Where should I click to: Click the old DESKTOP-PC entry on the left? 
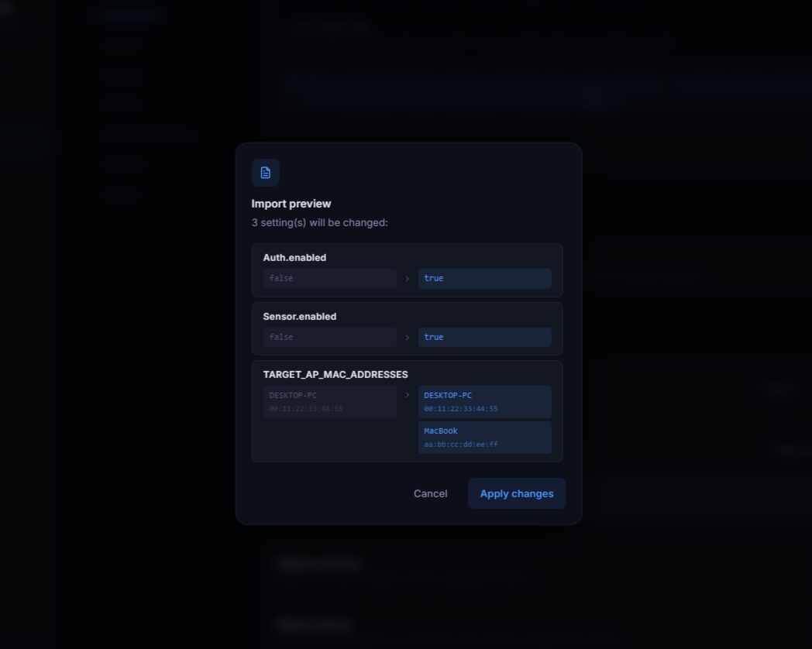point(330,402)
